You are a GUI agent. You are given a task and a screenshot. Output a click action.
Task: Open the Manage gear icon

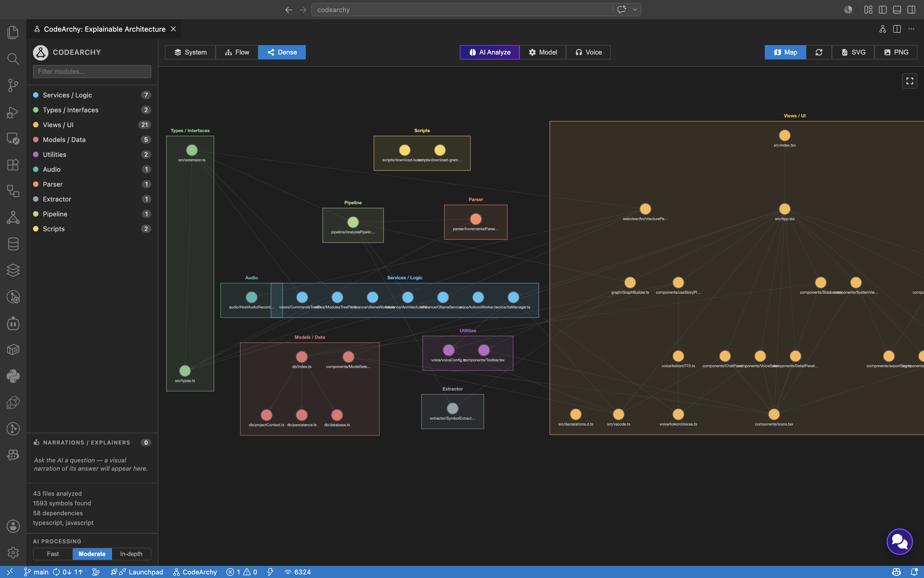(13, 552)
